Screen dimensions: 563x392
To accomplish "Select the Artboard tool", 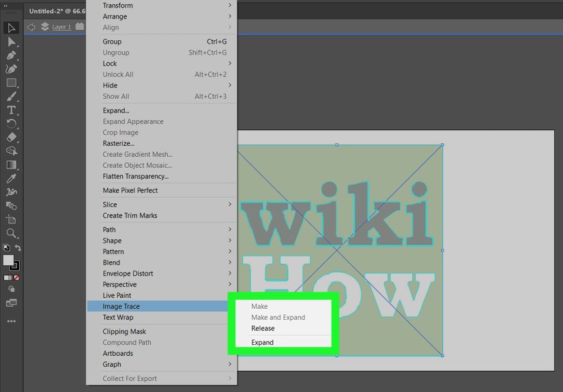I will pyautogui.click(x=12, y=219).
